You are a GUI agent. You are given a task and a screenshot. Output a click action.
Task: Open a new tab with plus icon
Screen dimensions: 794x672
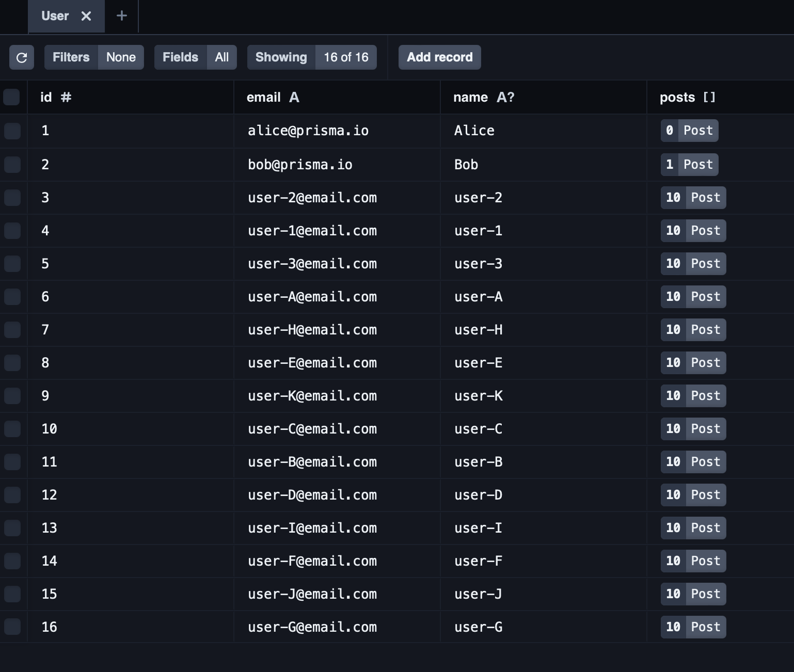122,16
